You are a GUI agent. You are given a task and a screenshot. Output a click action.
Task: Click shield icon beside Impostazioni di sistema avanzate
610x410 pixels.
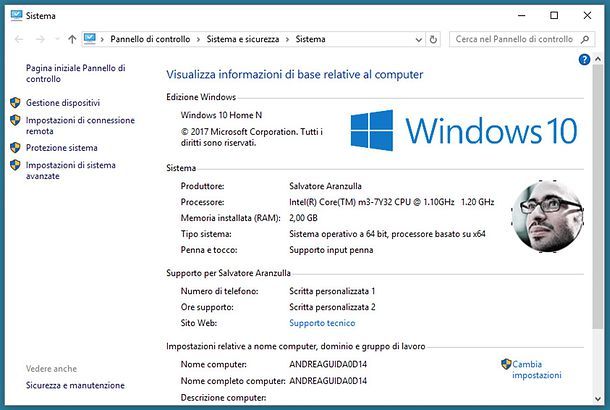(x=15, y=165)
